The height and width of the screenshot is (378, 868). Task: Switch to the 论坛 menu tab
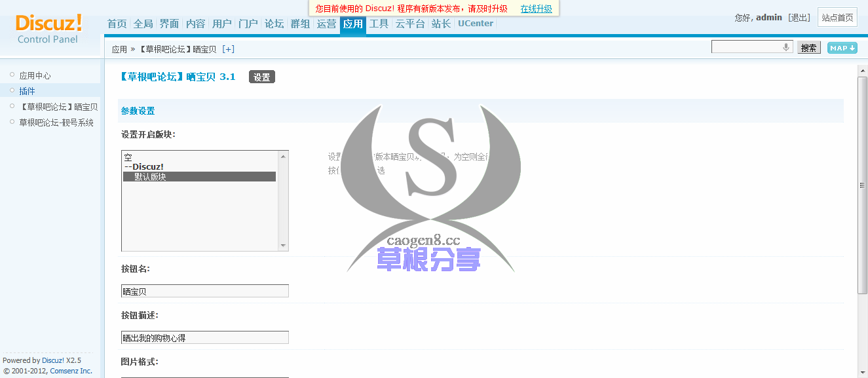click(274, 24)
